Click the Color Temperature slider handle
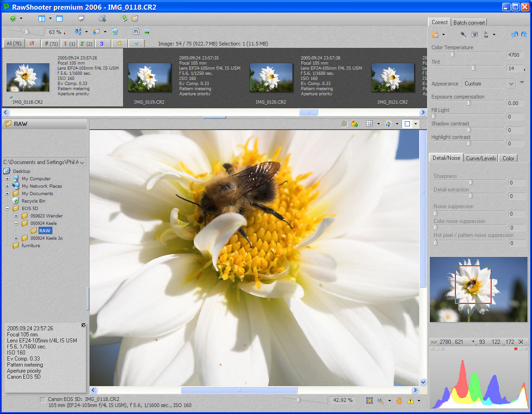The height and width of the screenshot is (414, 532). pyautogui.click(x=453, y=54)
